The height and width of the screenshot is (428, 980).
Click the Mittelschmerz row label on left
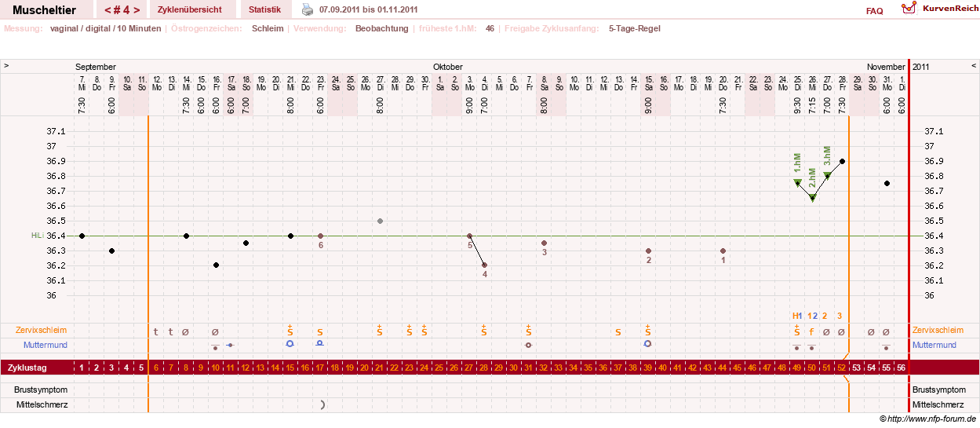(x=41, y=405)
